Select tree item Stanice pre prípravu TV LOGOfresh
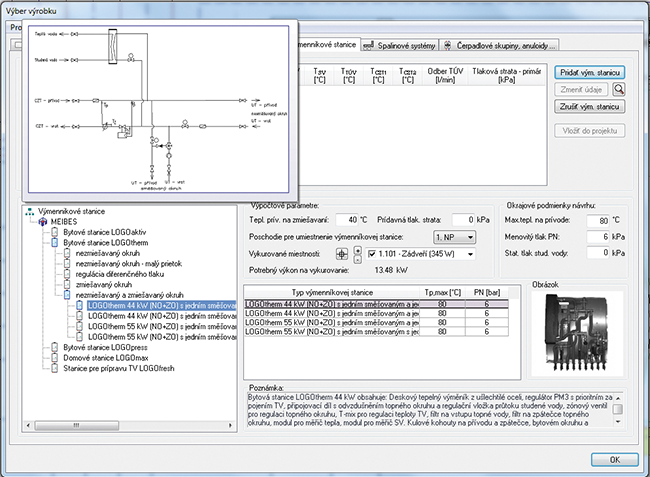Screen dimensions: 650x477 point(119,368)
